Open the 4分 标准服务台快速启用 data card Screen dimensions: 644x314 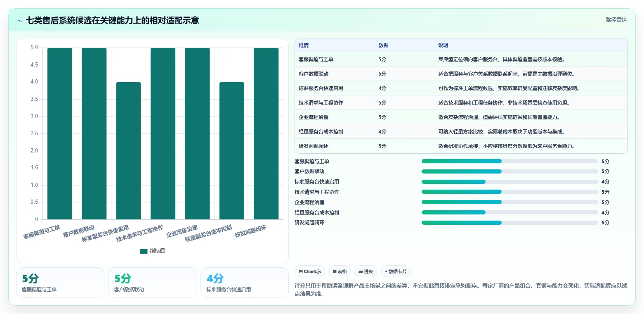(x=245, y=283)
